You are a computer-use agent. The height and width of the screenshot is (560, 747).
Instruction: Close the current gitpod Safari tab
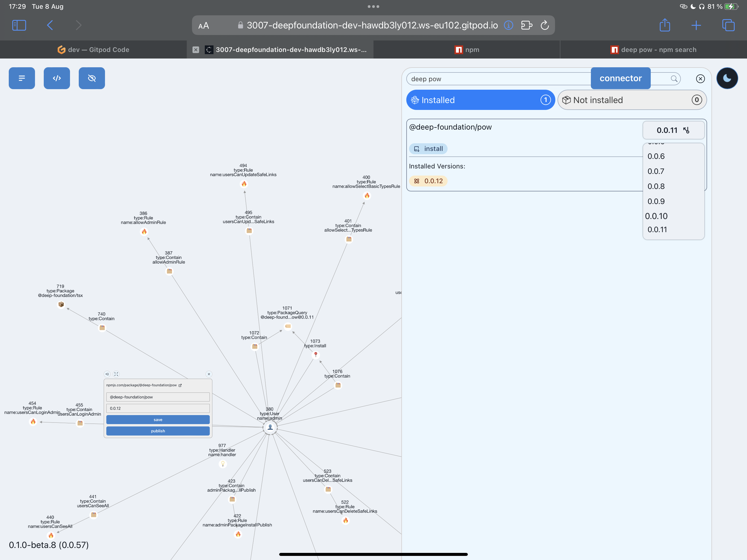[195, 50]
